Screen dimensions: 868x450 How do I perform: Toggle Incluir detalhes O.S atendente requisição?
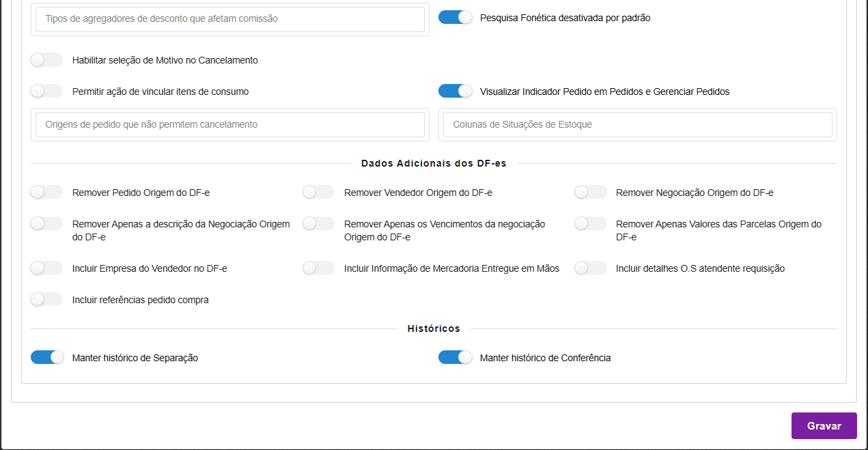click(590, 268)
